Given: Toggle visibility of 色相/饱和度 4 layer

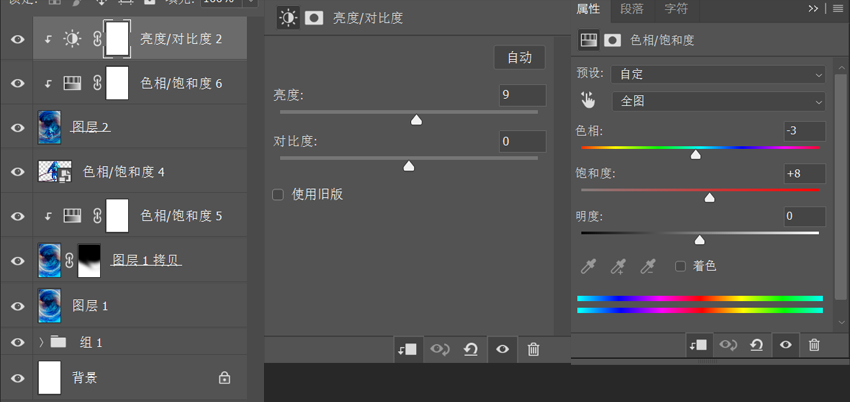Looking at the screenshot, I should [x=18, y=172].
